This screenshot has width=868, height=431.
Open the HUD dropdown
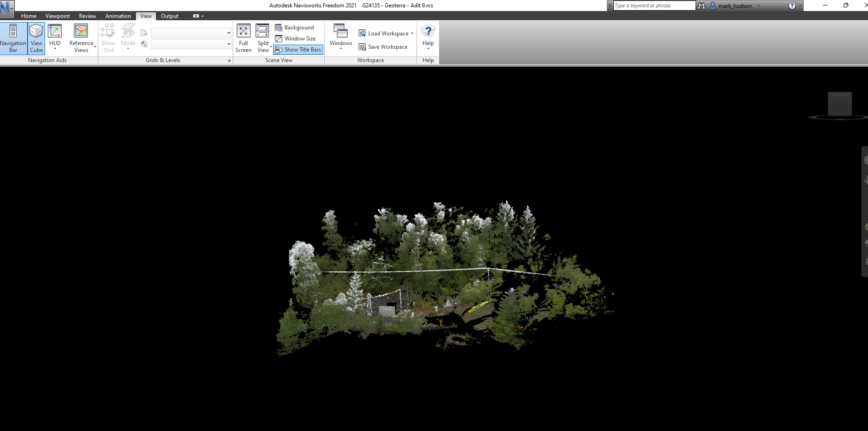(x=55, y=46)
